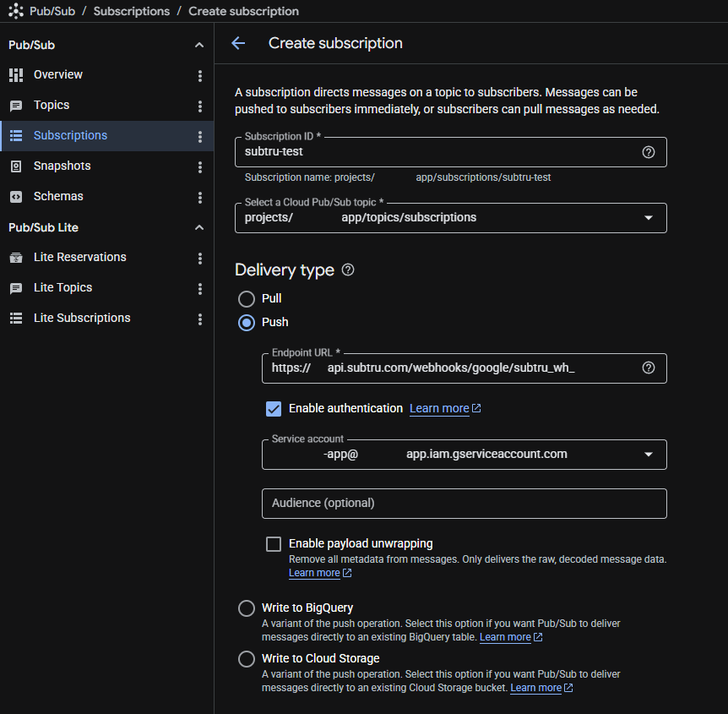Image resolution: width=728 pixels, height=714 pixels.
Task: Click the Lite Reservations icon
Action: click(16, 258)
